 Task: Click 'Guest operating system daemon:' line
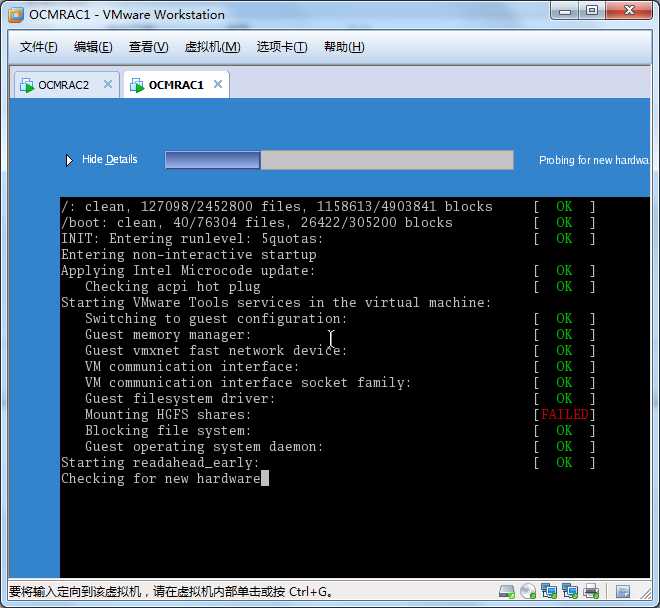(x=204, y=447)
